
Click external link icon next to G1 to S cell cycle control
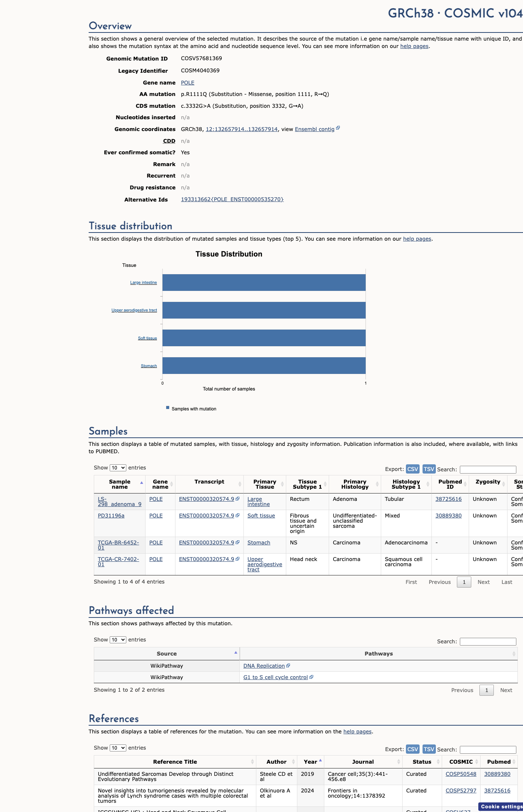311,677
